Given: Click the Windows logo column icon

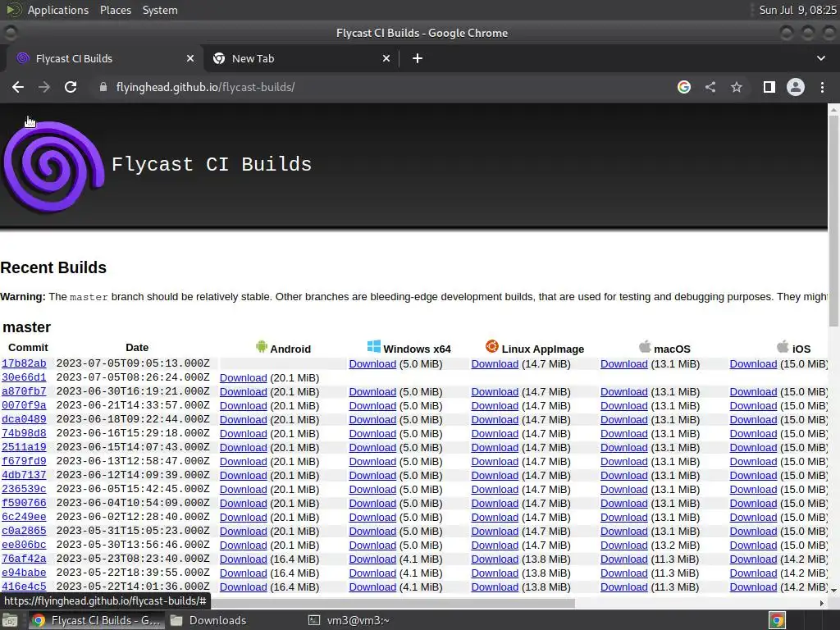Looking at the screenshot, I should [x=374, y=346].
